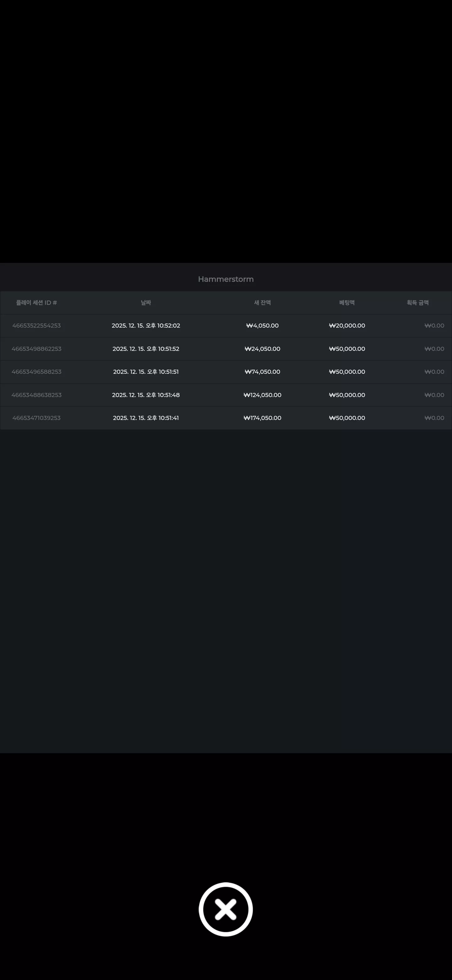This screenshot has width=452, height=980.
Task: Click the bet amount in the 10:51:41 row
Action: click(347, 418)
